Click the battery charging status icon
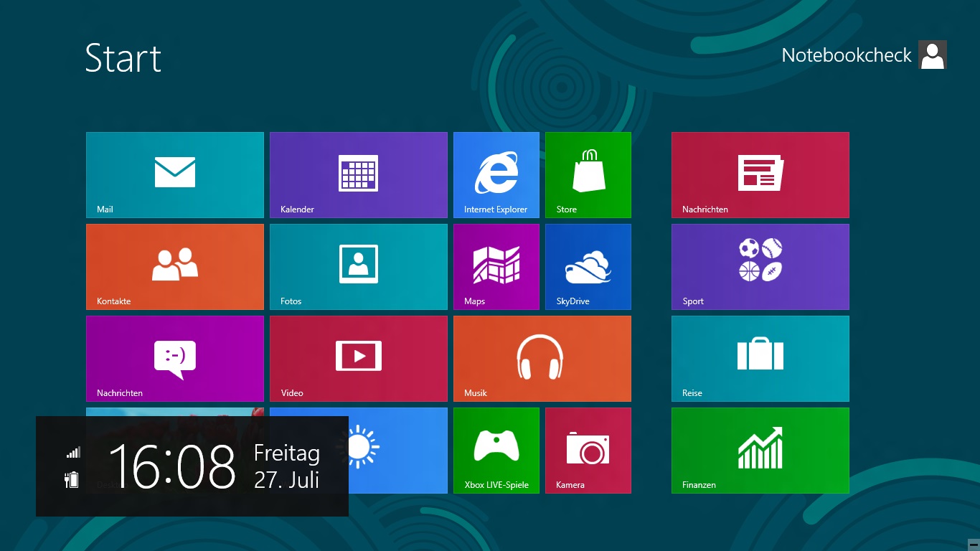This screenshot has height=551, width=980. pyautogui.click(x=72, y=479)
